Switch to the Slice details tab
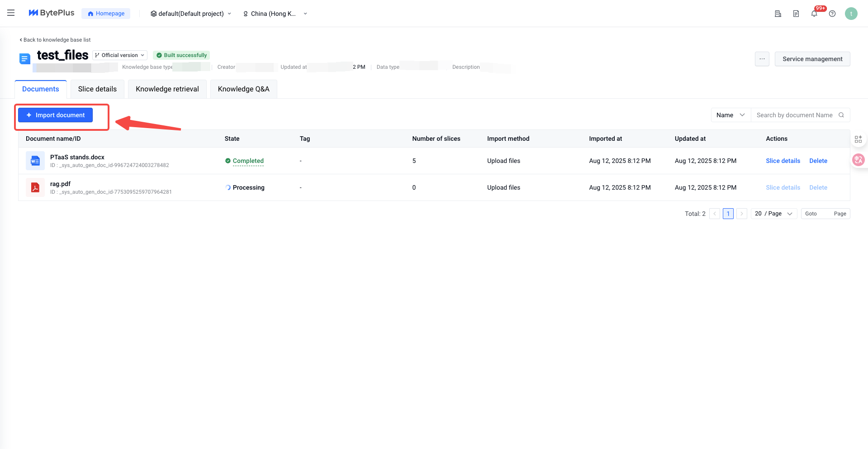This screenshot has height=449, width=868. tap(97, 89)
